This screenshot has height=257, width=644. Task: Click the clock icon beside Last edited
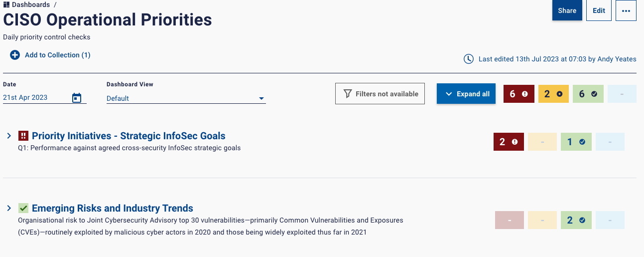click(x=469, y=59)
